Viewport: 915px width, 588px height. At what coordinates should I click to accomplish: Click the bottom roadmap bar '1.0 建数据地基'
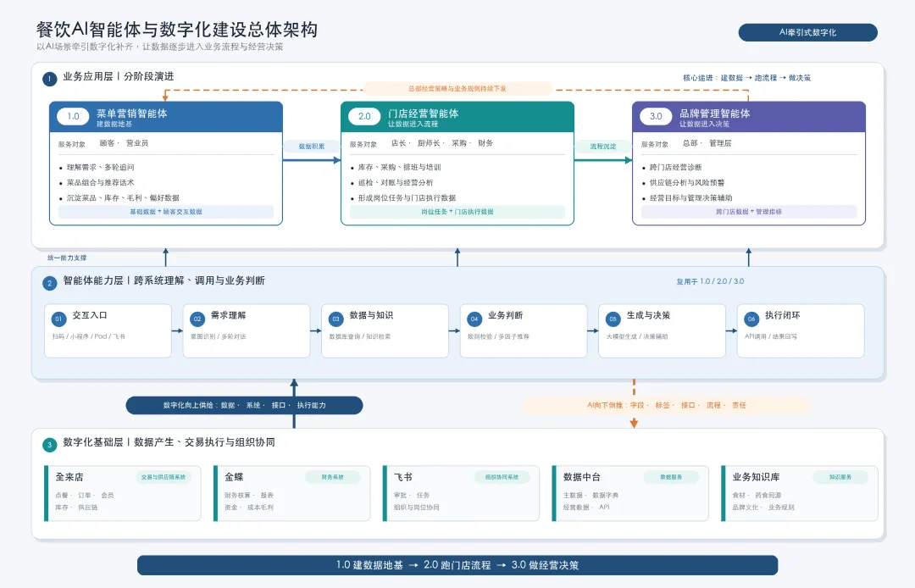tap(457, 565)
